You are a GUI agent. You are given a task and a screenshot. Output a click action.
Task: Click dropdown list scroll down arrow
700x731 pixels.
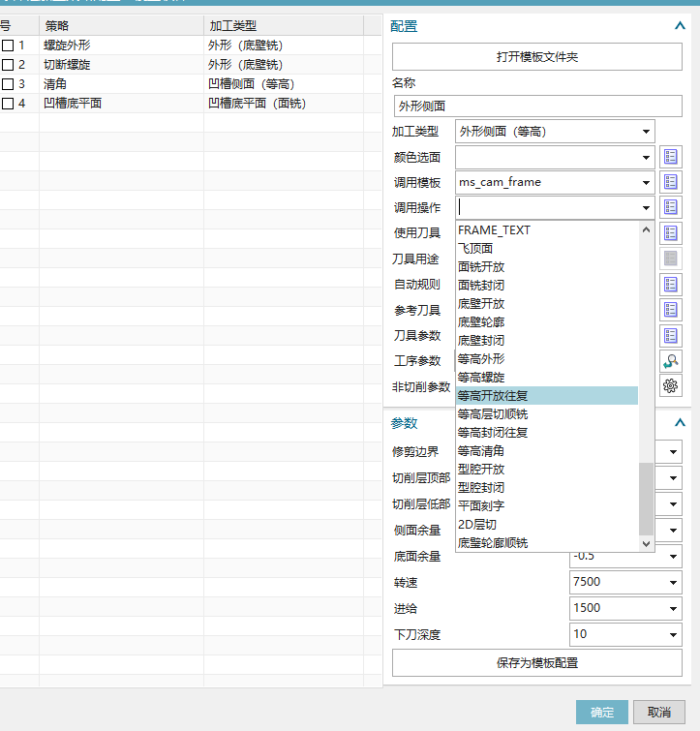[x=646, y=543]
